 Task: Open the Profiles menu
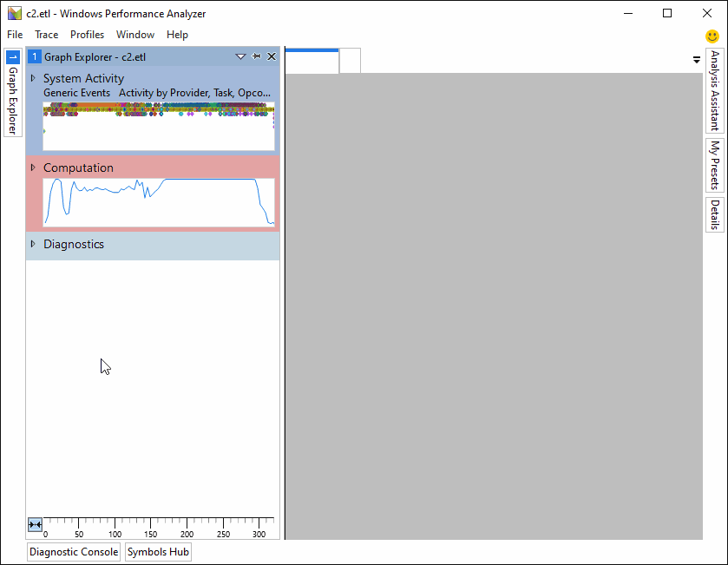(87, 35)
